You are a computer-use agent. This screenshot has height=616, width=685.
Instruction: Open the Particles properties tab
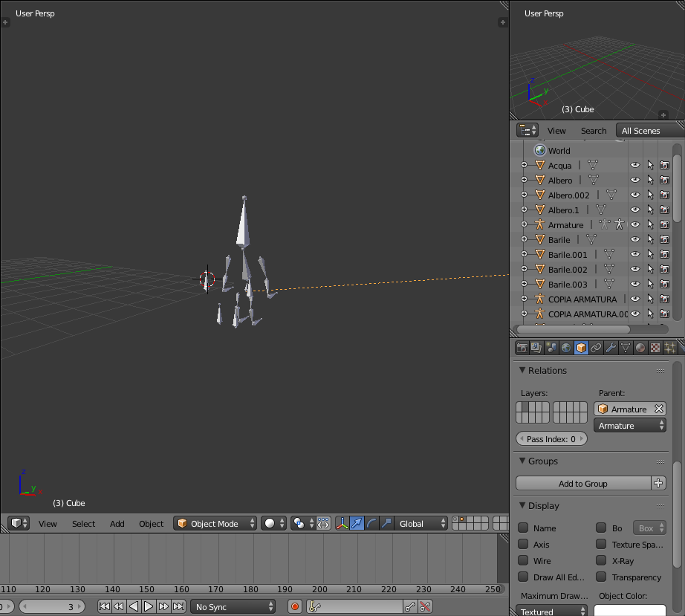coord(670,348)
